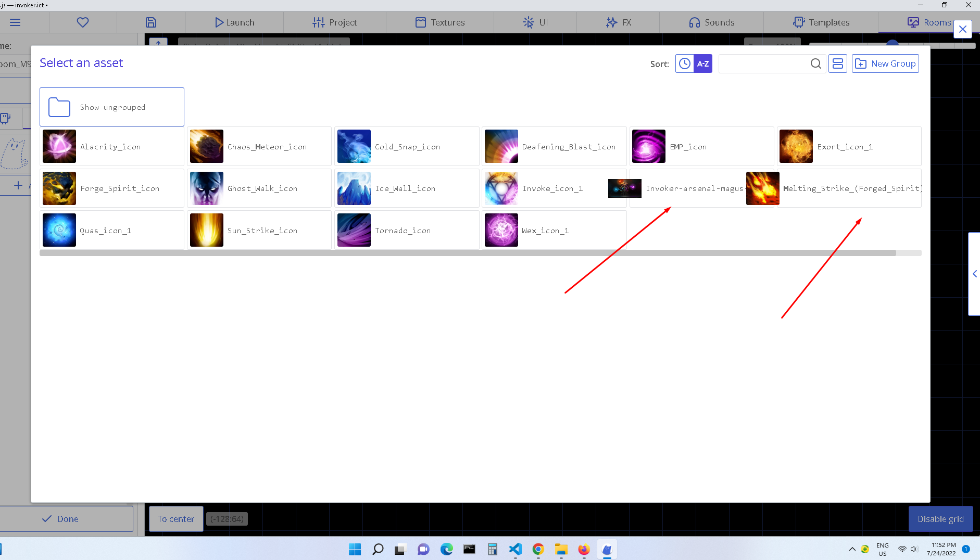
Task: Open the Windows Start menu
Action: click(355, 549)
